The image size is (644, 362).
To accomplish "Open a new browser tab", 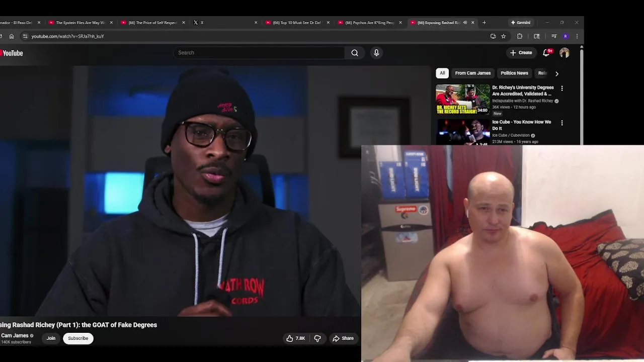I will click(484, 23).
